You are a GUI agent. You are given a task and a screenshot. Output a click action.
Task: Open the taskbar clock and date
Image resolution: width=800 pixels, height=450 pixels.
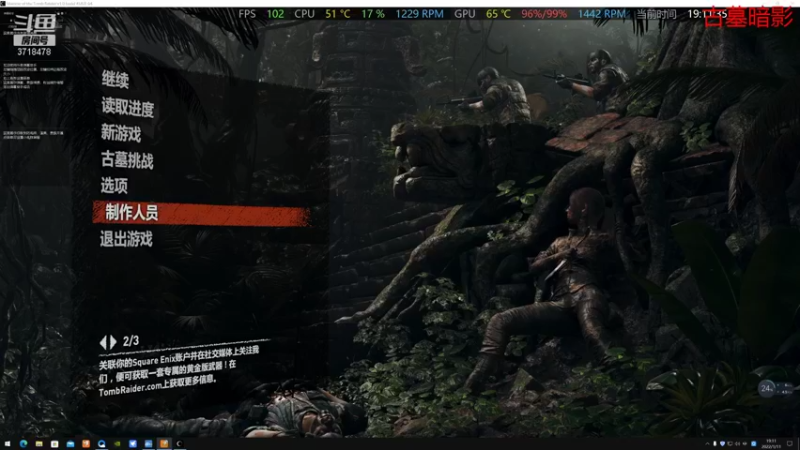click(x=771, y=443)
